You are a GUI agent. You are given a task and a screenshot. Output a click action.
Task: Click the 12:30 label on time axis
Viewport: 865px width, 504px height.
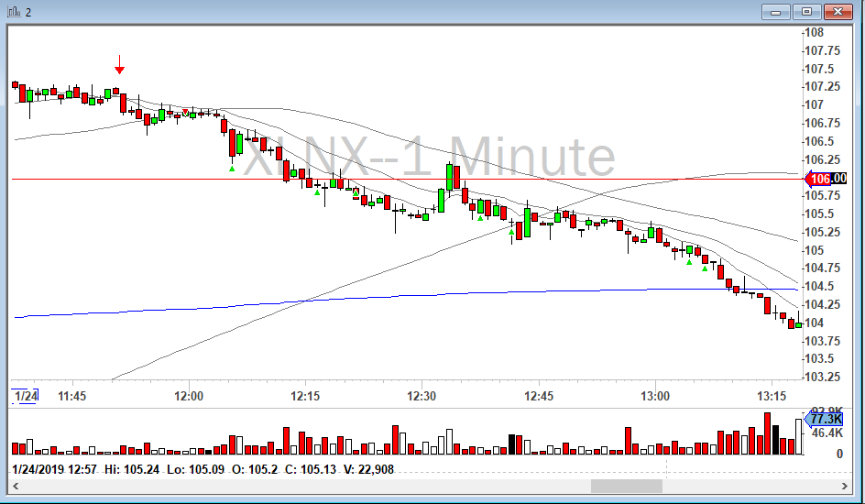tap(422, 396)
